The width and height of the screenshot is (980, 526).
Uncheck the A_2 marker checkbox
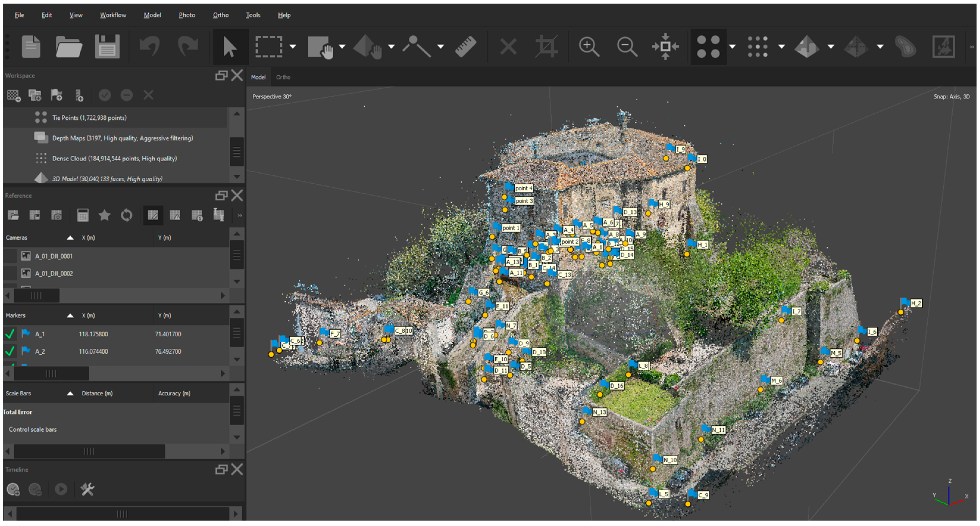click(x=10, y=351)
